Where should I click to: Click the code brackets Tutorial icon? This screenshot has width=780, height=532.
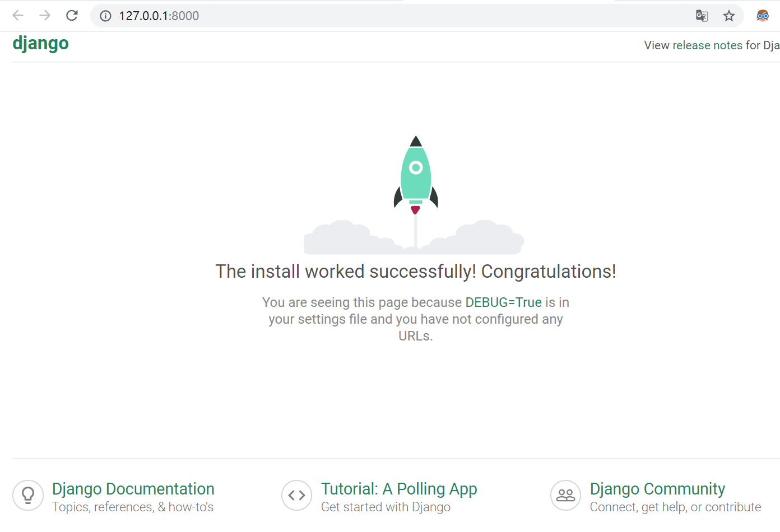point(296,495)
